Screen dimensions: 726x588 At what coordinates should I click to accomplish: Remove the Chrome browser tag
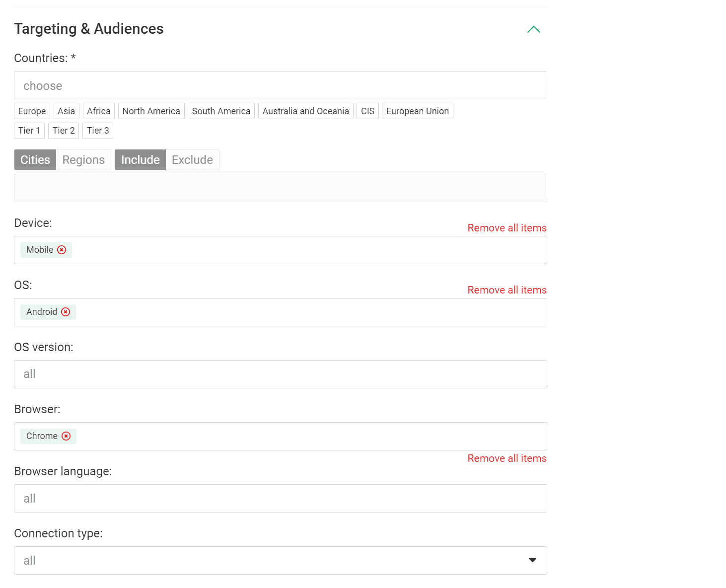tap(66, 436)
